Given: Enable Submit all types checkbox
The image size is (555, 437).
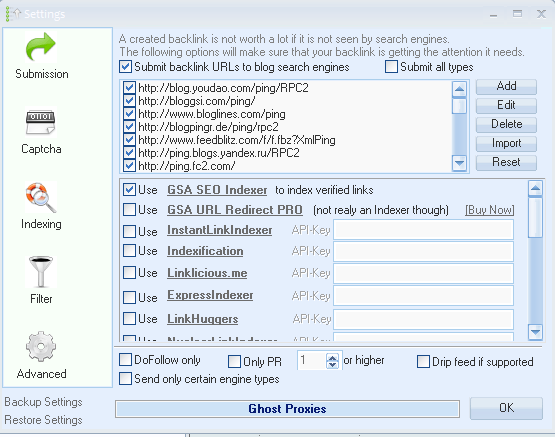Looking at the screenshot, I should 391,67.
